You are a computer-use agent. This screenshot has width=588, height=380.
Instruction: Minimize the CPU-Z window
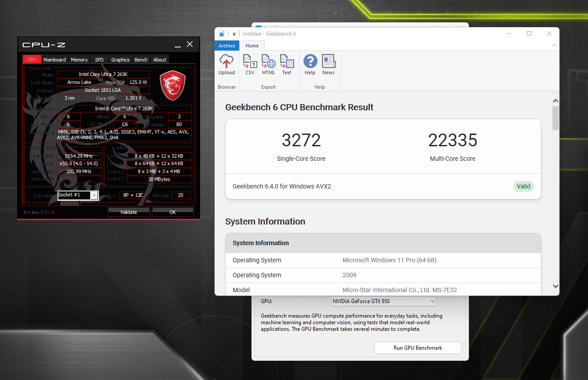pos(178,45)
